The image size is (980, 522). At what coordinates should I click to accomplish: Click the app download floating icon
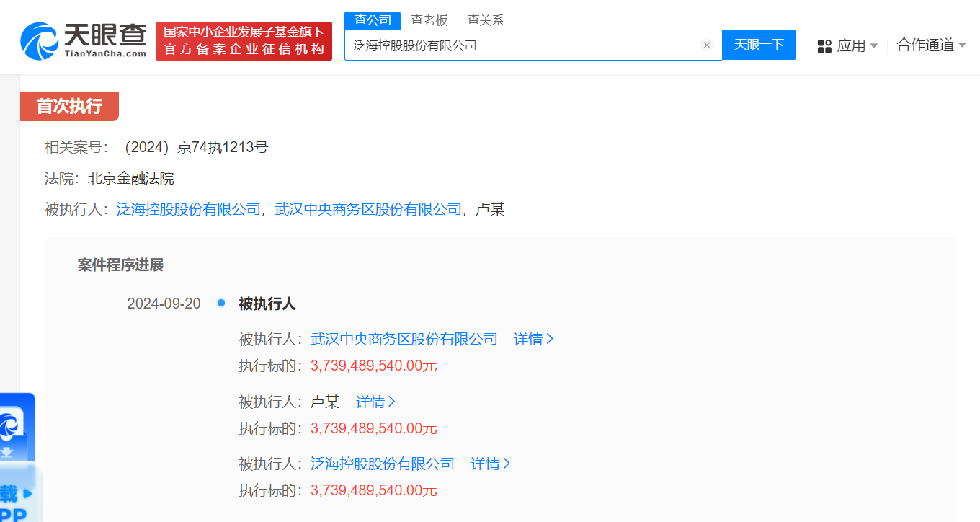[17, 457]
